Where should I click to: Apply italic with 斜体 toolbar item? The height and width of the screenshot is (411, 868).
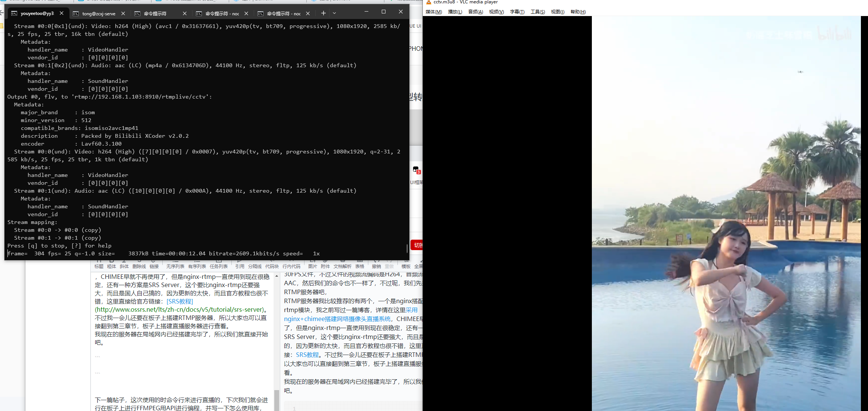(x=124, y=264)
